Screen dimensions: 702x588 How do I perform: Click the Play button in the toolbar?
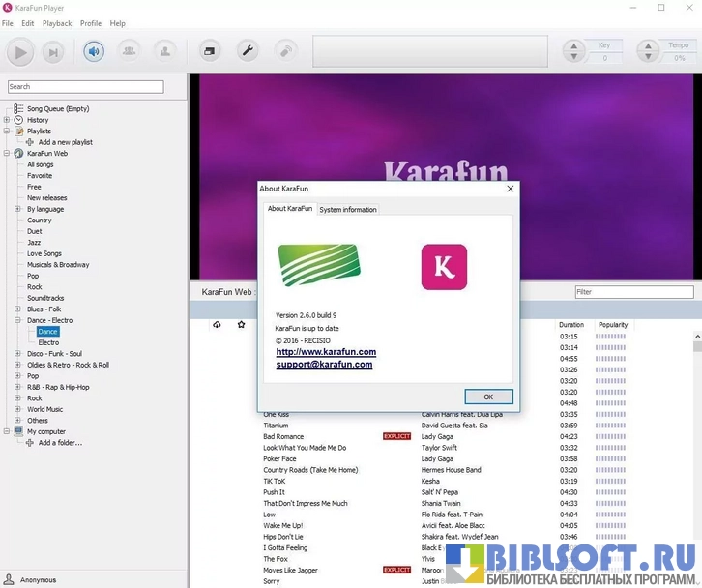coord(20,51)
